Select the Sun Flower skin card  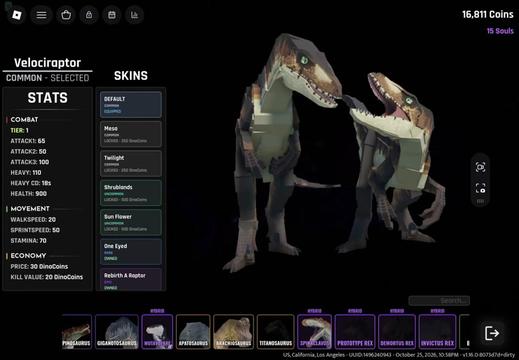tap(131, 222)
